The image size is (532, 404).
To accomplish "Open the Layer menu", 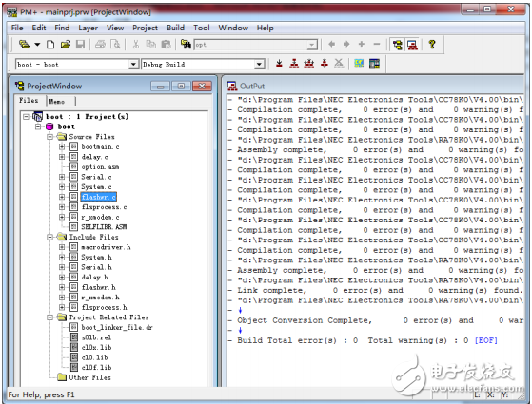I will pyautogui.click(x=89, y=28).
